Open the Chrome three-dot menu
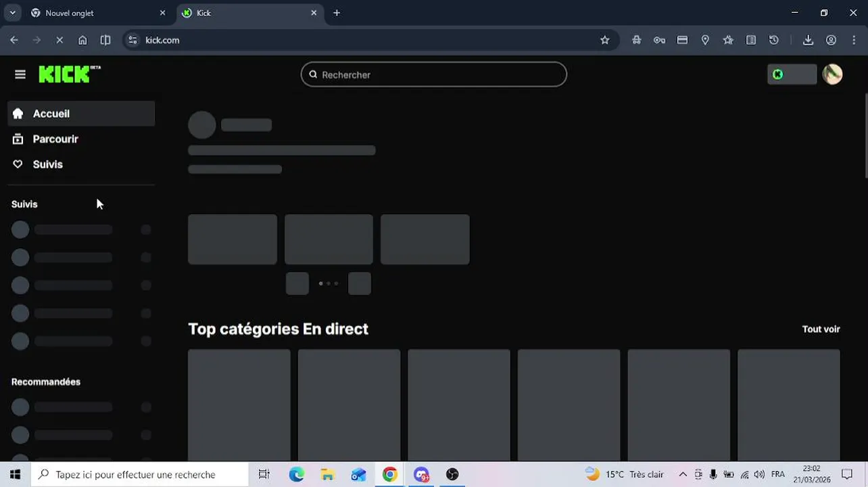 click(854, 40)
